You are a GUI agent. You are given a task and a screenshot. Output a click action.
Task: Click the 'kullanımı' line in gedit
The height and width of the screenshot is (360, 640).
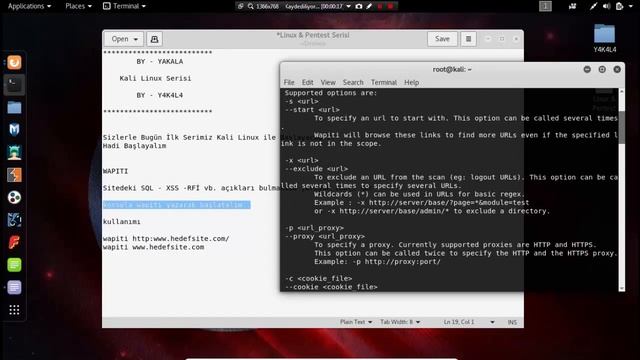click(122, 222)
